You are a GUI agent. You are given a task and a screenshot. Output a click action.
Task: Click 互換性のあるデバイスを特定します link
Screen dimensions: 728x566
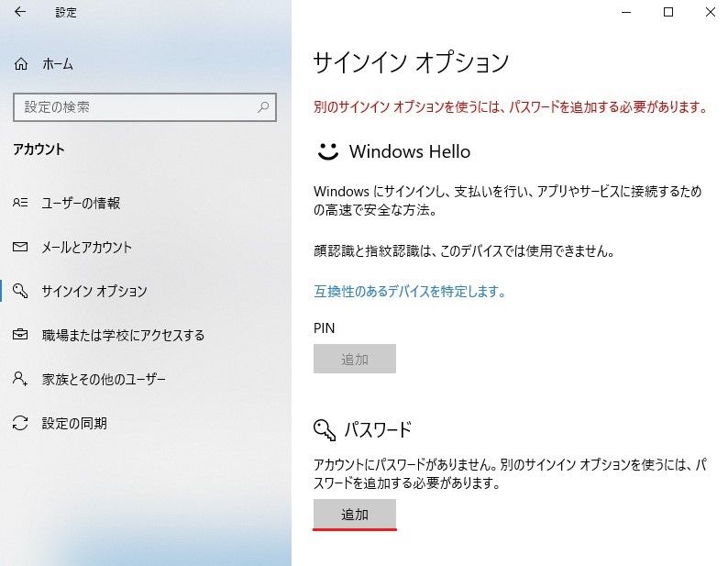click(x=410, y=292)
